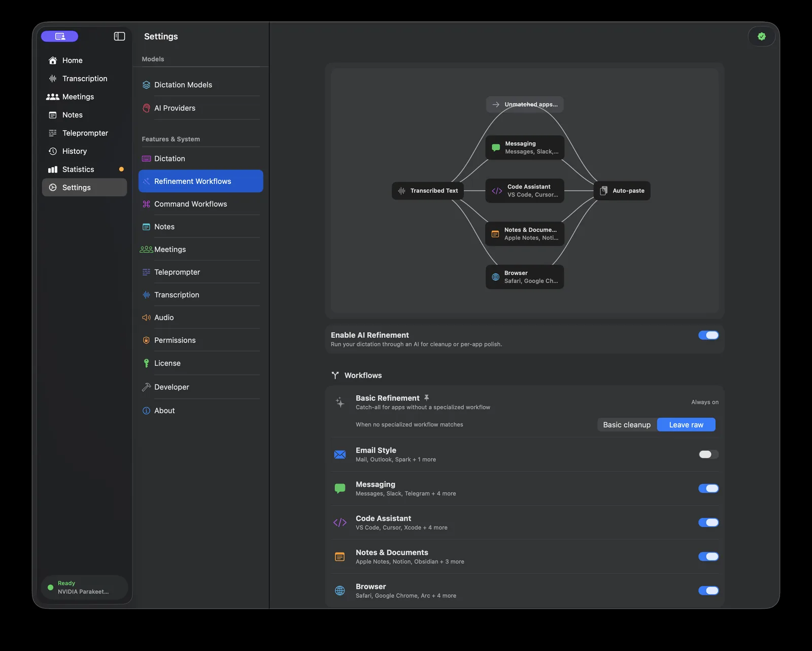Select the Browser node in diagram
Screen dimensions: 812x651
pyautogui.click(x=525, y=277)
